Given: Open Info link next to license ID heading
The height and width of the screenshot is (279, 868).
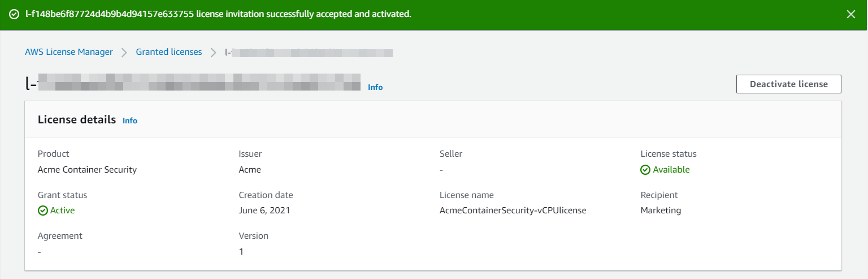Looking at the screenshot, I should 375,87.
